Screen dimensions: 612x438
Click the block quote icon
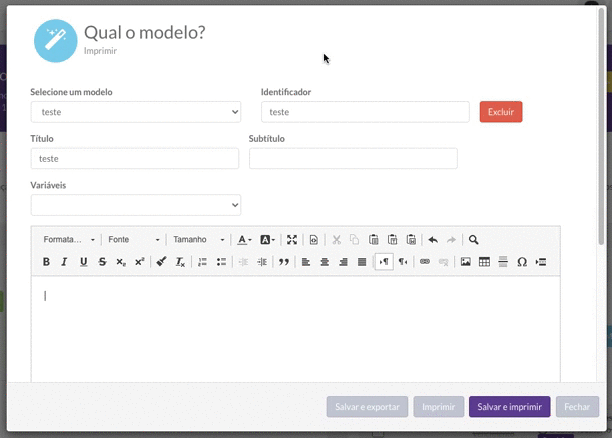pyautogui.click(x=284, y=262)
